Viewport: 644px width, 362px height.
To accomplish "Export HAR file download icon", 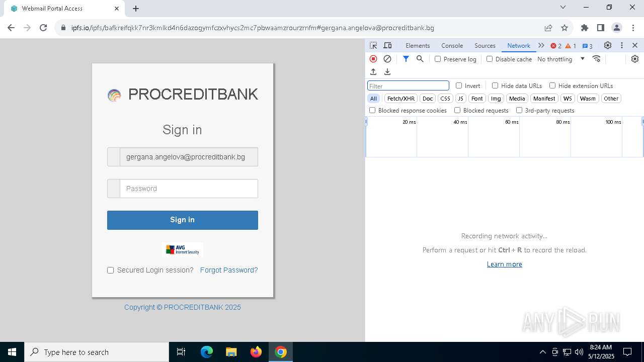I will click(387, 72).
